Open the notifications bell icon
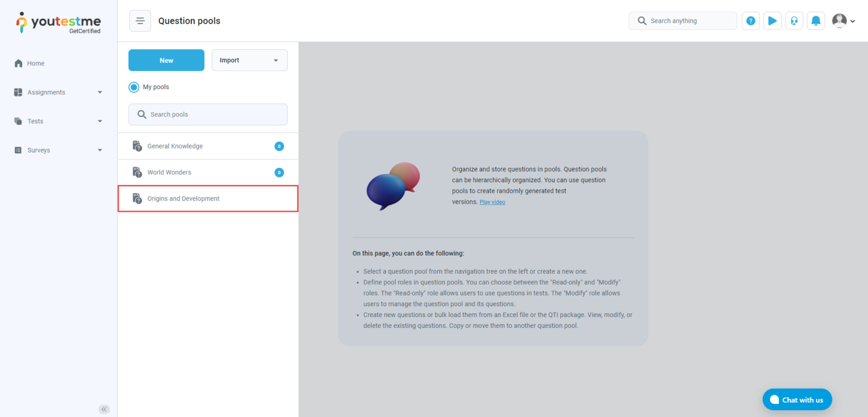Screen dimensions: 868x417 pyautogui.click(x=816, y=21)
